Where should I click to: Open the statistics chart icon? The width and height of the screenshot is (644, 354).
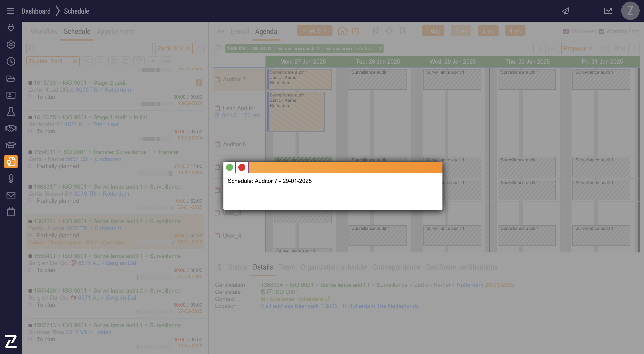[x=608, y=11]
